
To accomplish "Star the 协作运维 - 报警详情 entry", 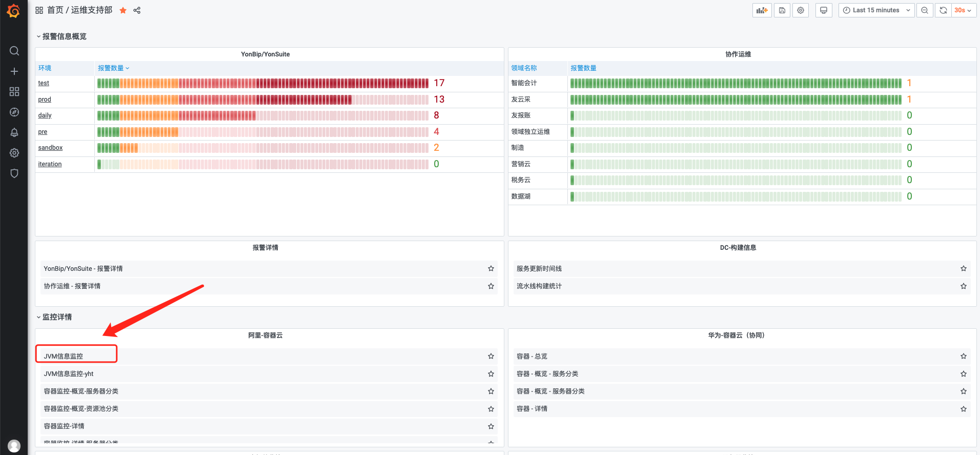I will 491,286.
